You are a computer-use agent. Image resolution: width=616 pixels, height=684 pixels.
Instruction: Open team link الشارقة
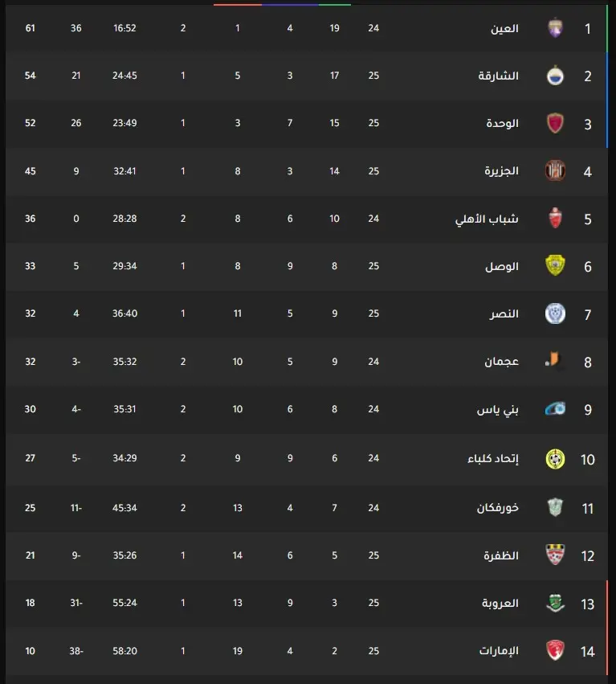click(498, 76)
